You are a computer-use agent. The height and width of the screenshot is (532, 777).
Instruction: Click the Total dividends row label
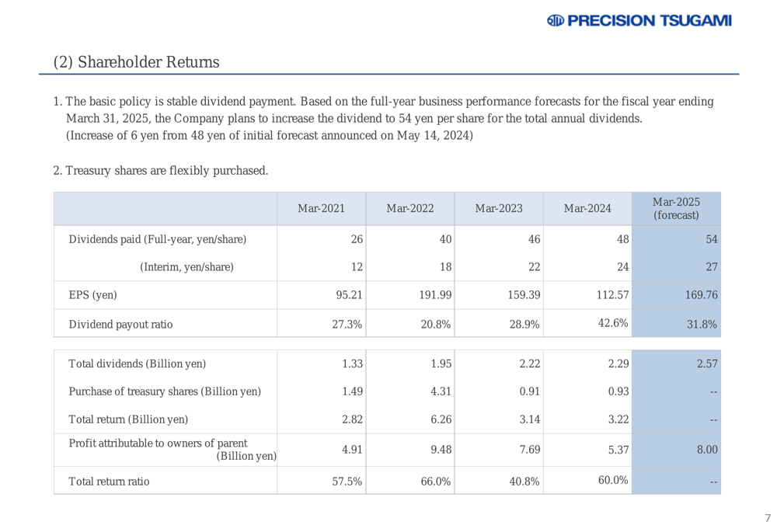tap(137, 363)
